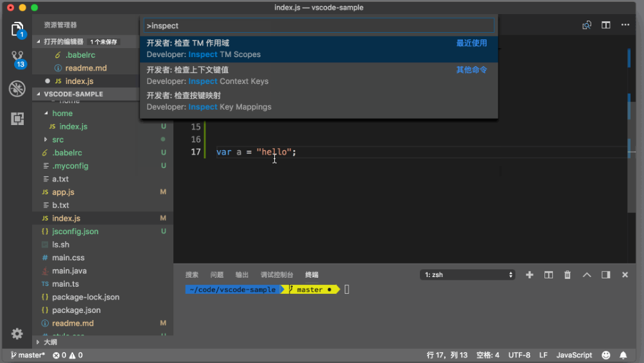Kill terminal using trash icon

(568, 274)
